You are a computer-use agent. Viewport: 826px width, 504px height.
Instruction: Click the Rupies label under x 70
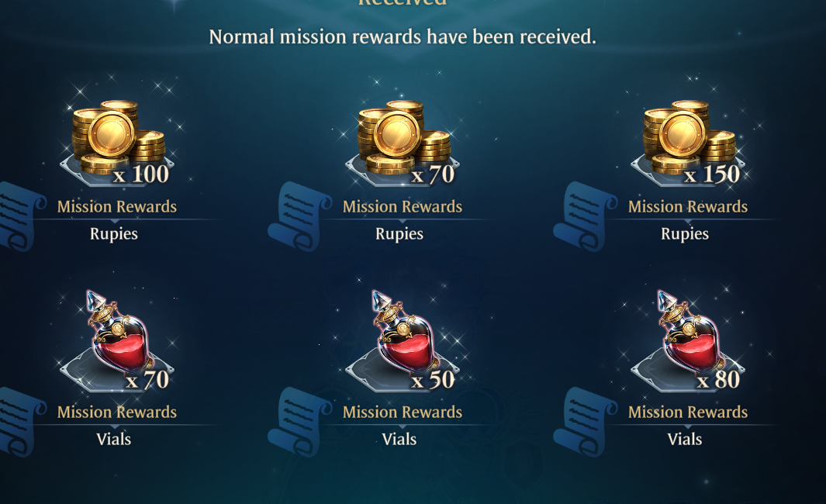[x=399, y=234]
